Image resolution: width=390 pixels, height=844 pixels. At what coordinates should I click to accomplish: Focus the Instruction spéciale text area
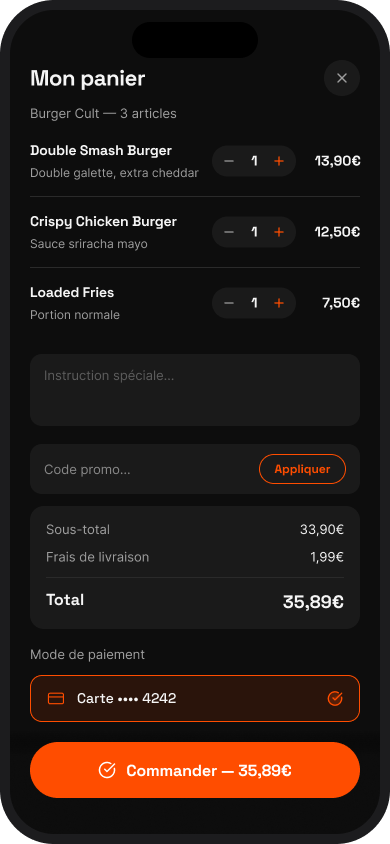click(x=195, y=390)
